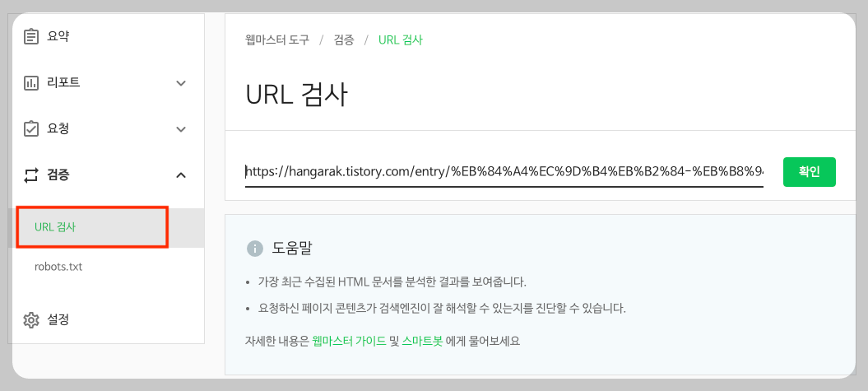The height and width of the screenshot is (391, 868).
Task: Click the 요약 clipboard icon
Action: click(31, 37)
